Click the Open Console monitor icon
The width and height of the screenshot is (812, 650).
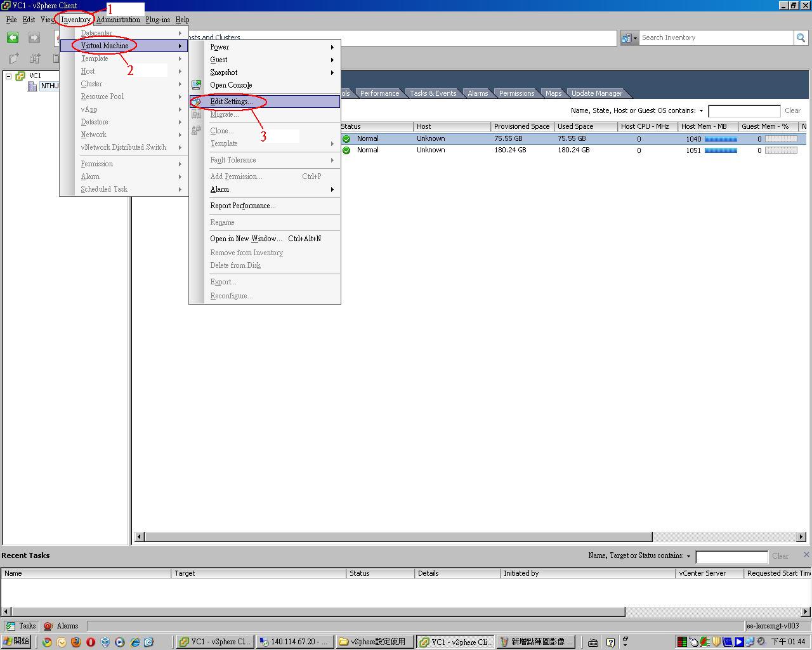[x=197, y=85]
